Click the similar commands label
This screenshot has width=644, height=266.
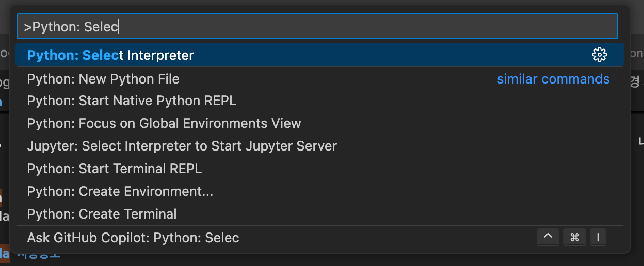coord(553,79)
